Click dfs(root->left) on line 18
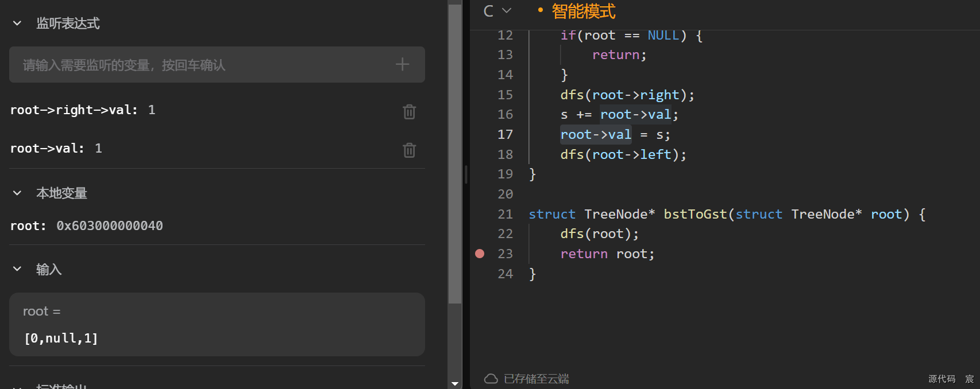The height and width of the screenshot is (389, 980). tap(623, 154)
